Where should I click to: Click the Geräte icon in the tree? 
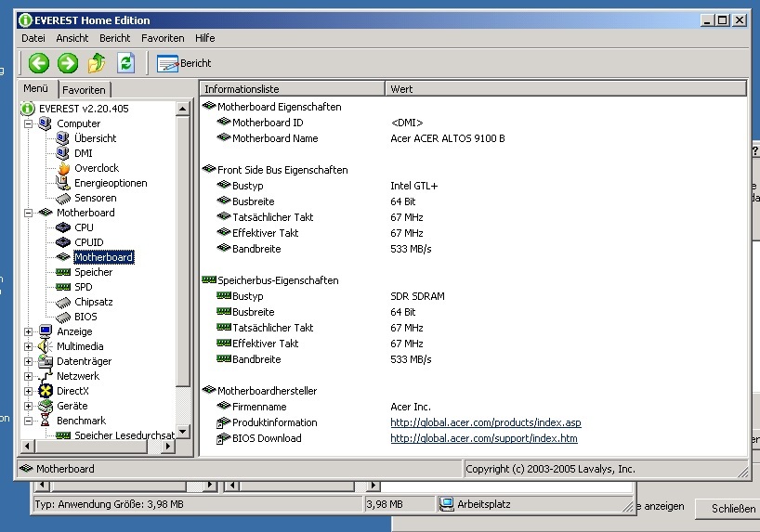[x=46, y=406]
